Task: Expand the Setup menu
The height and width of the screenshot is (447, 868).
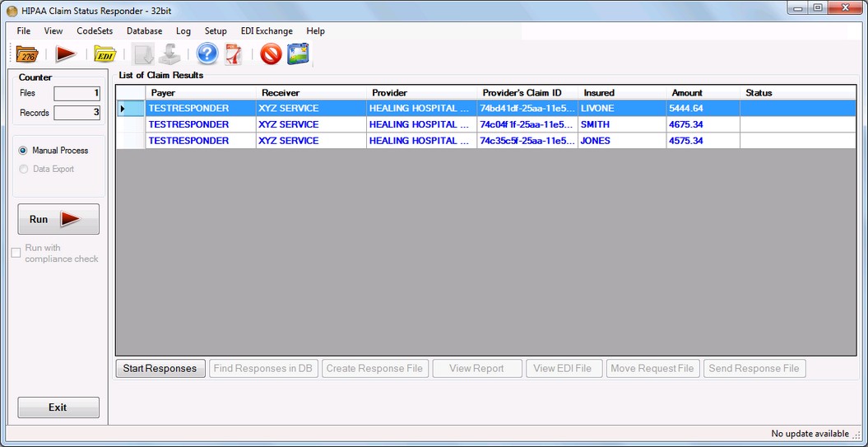Action: click(216, 31)
